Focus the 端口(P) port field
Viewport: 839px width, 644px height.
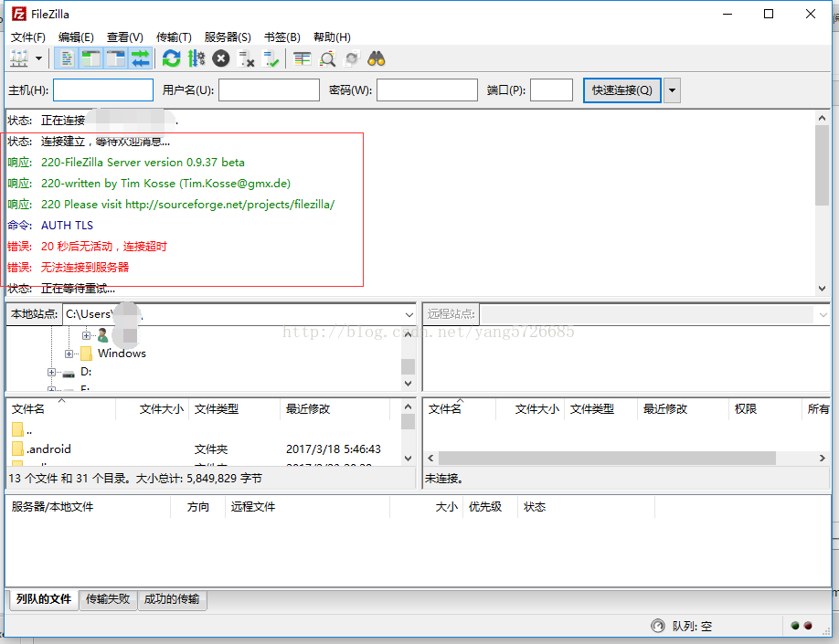pos(551,90)
